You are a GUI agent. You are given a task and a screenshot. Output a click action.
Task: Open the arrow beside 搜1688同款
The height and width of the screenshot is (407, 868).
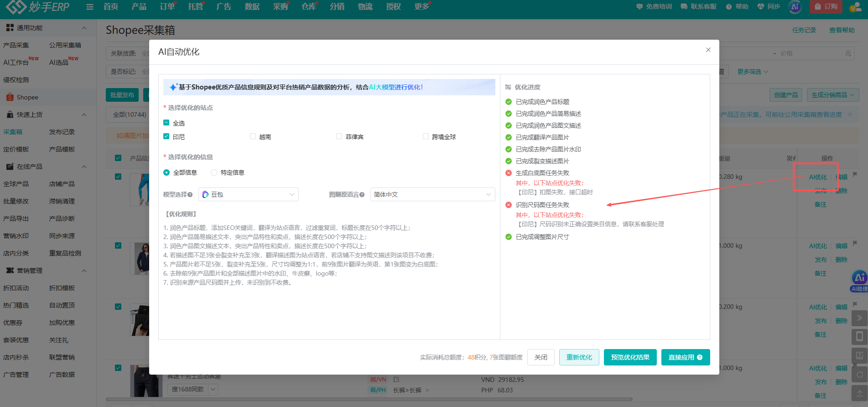tap(213, 390)
